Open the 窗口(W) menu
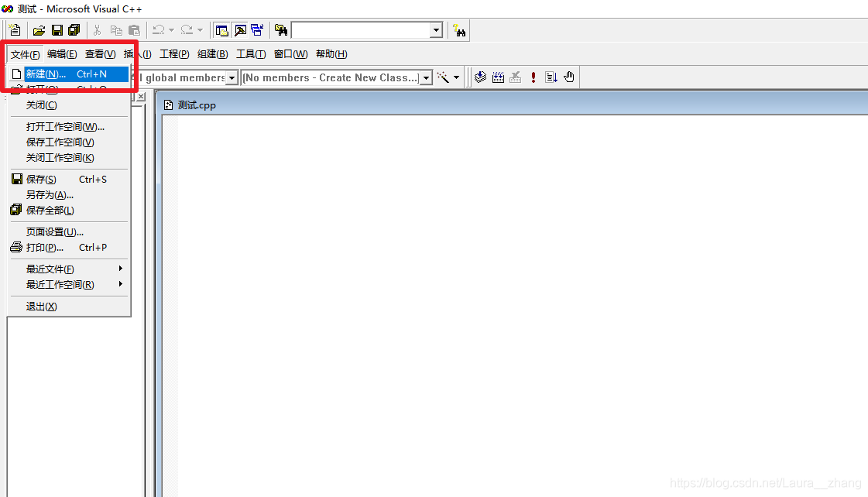 (x=290, y=53)
